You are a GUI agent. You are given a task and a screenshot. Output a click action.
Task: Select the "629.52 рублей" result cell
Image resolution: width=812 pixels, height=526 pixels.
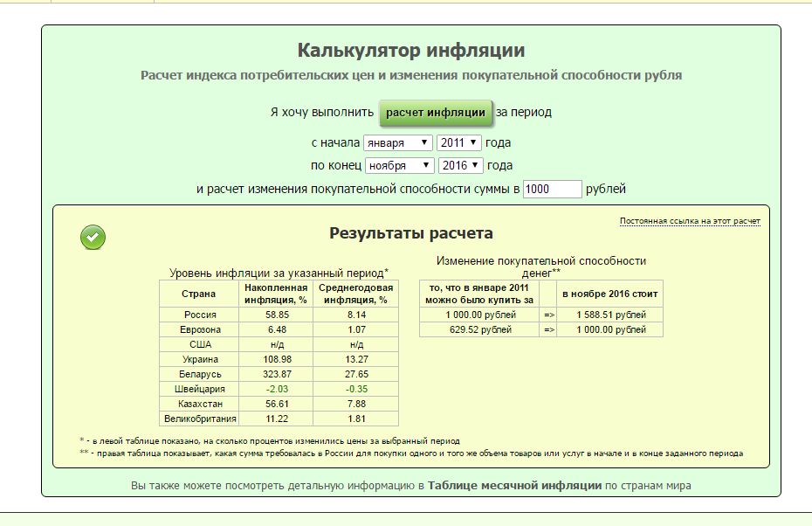(479, 329)
